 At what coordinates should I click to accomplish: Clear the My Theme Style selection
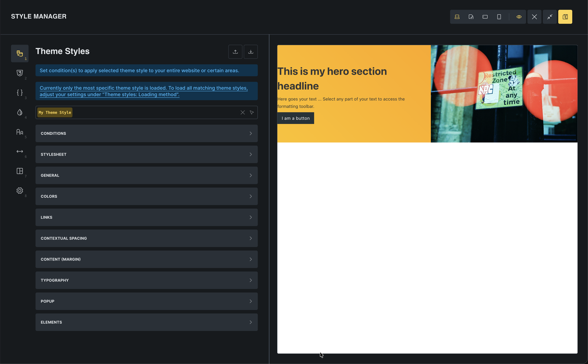click(242, 112)
